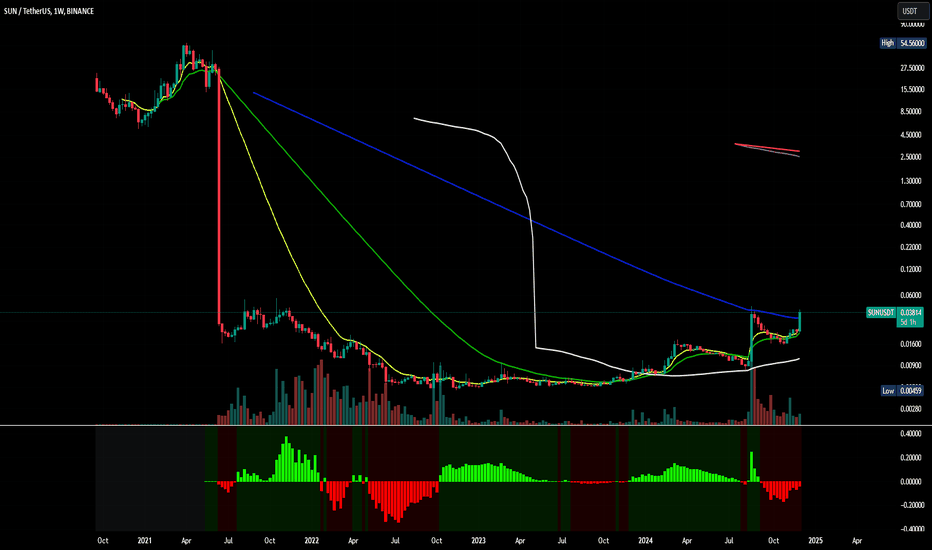
Task: Click the 0.06000 price axis label
Action: (x=911, y=296)
